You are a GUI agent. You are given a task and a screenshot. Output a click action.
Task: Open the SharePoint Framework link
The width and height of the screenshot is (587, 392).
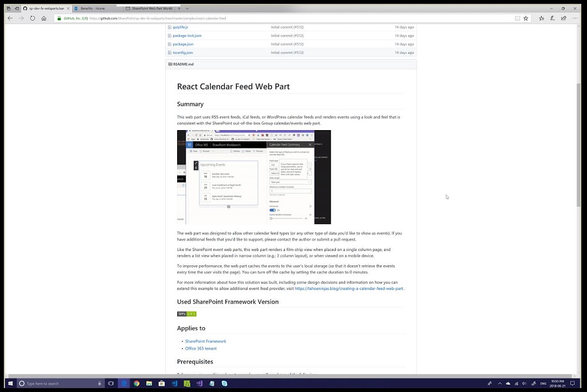click(206, 342)
